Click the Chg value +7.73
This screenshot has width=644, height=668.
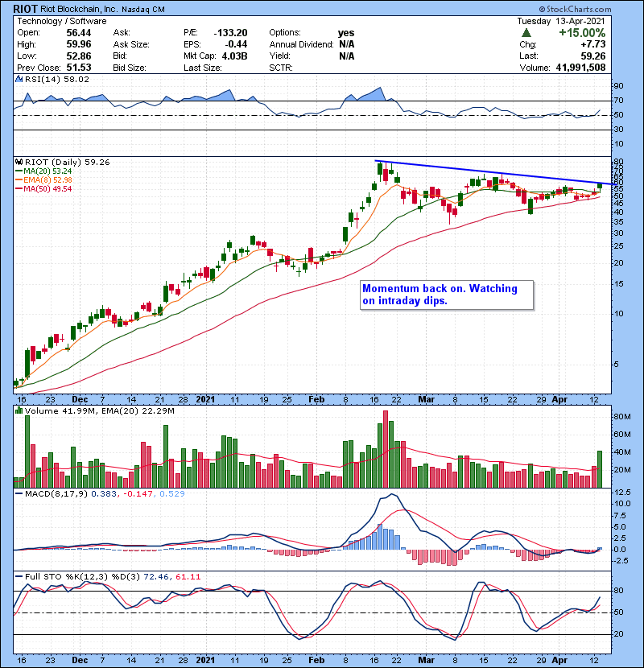(x=592, y=44)
